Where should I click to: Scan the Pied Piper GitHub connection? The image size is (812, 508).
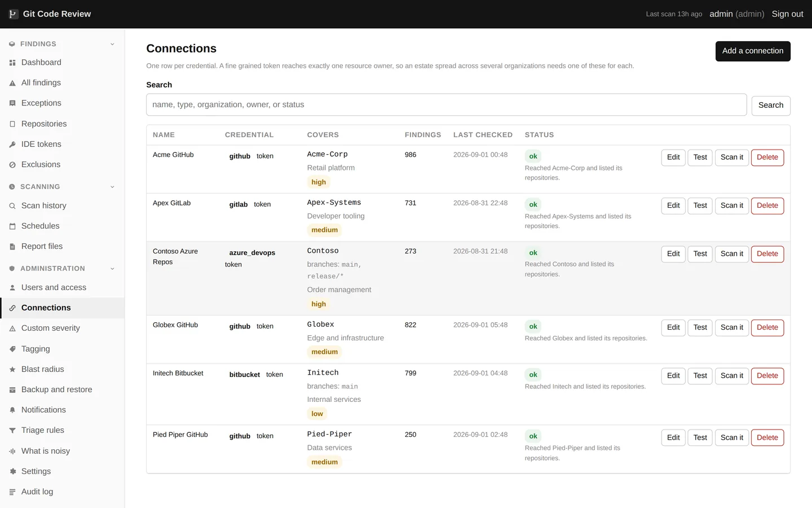732,438
